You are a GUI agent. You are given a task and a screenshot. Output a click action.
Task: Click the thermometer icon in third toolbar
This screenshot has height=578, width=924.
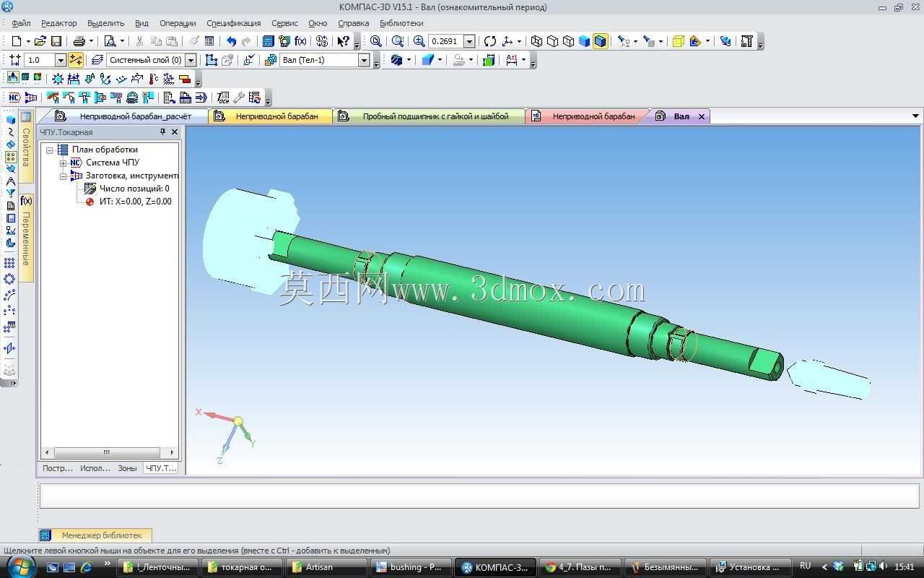pos(153,79)
